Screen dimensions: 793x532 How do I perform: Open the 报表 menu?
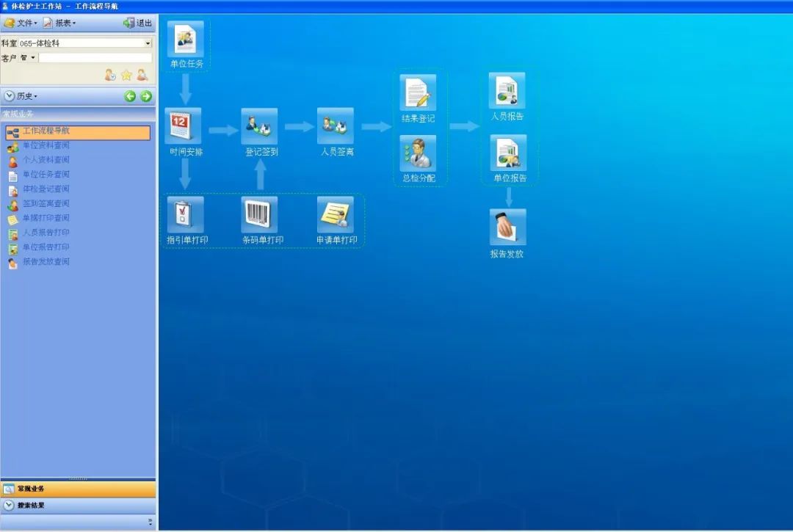[59, 23]
